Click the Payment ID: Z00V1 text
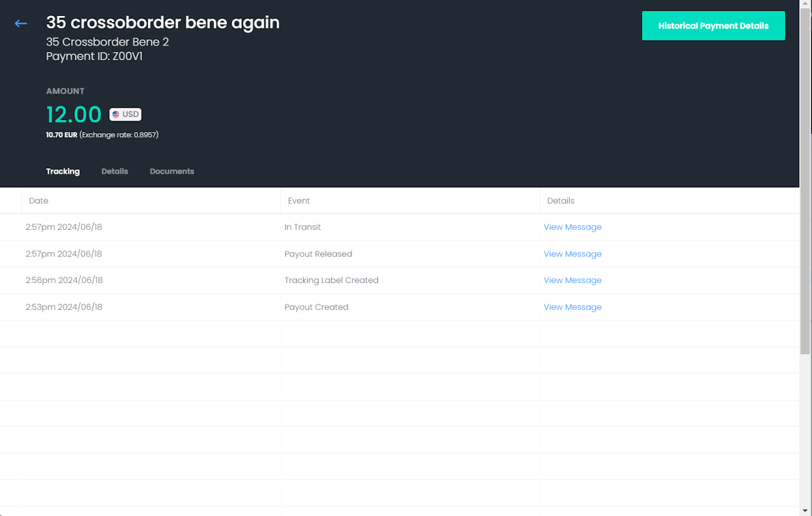This screenshot has height=516, width=812. pos(95,56)
